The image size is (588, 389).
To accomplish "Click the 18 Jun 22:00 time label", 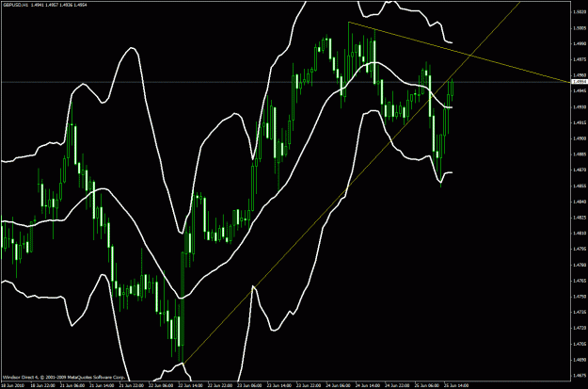I will coord(42,385).
